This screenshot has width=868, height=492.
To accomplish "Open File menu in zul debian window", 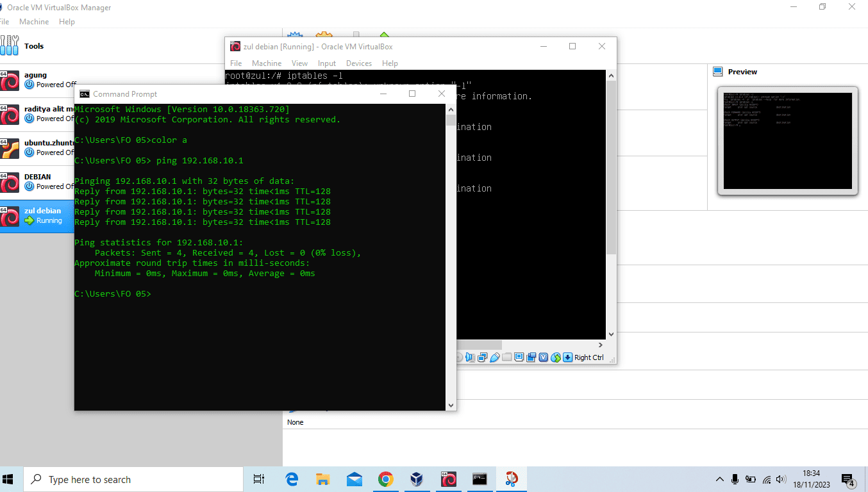I will (236, 63).
